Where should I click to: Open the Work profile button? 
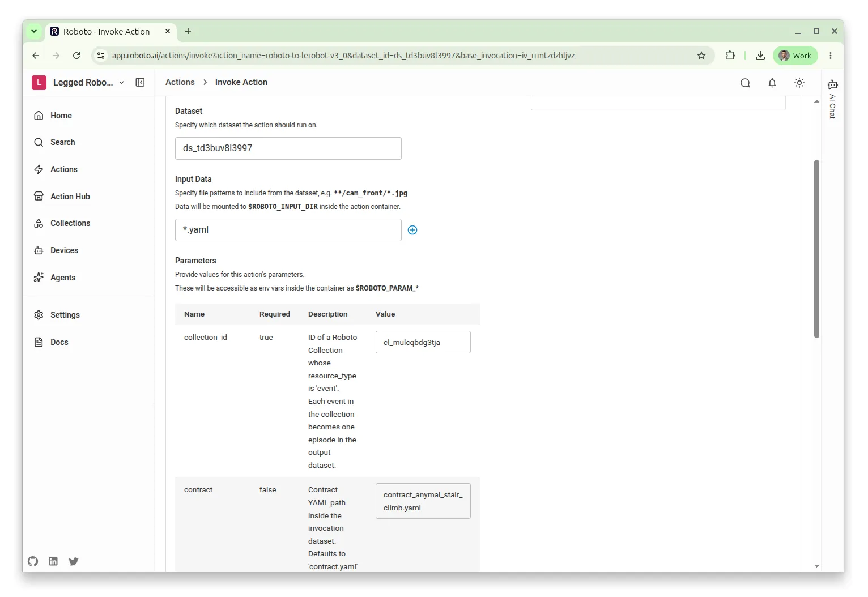pos(795,56)
